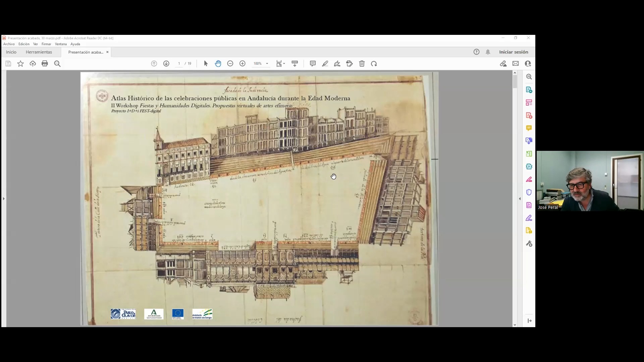Click Iniciar sesión button
The width and height of the screenshot is (644, 362).
514,52
